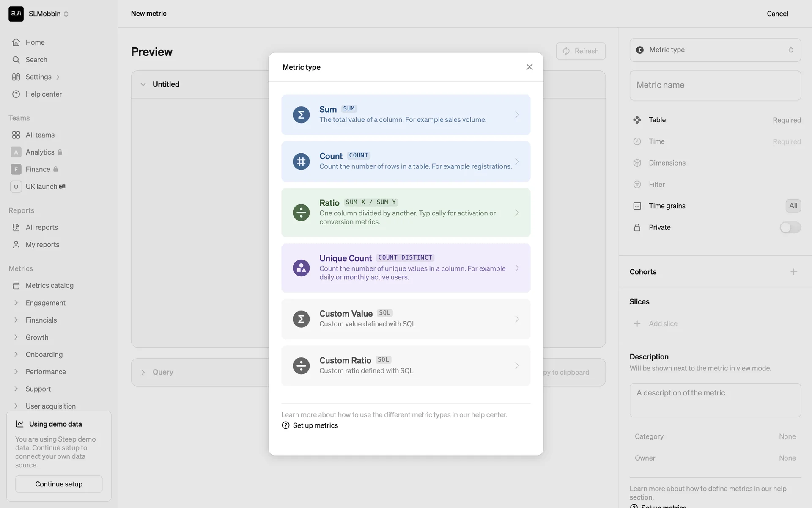Click Cancel in the top bar
The width and height of the screenshot is (812, 508).
[x=777, y=14]
